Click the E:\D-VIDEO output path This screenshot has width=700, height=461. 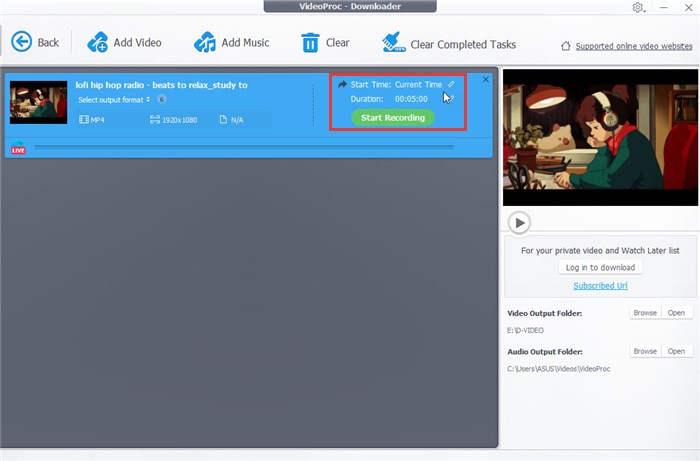pyautogui.click(x=525, y=330)
